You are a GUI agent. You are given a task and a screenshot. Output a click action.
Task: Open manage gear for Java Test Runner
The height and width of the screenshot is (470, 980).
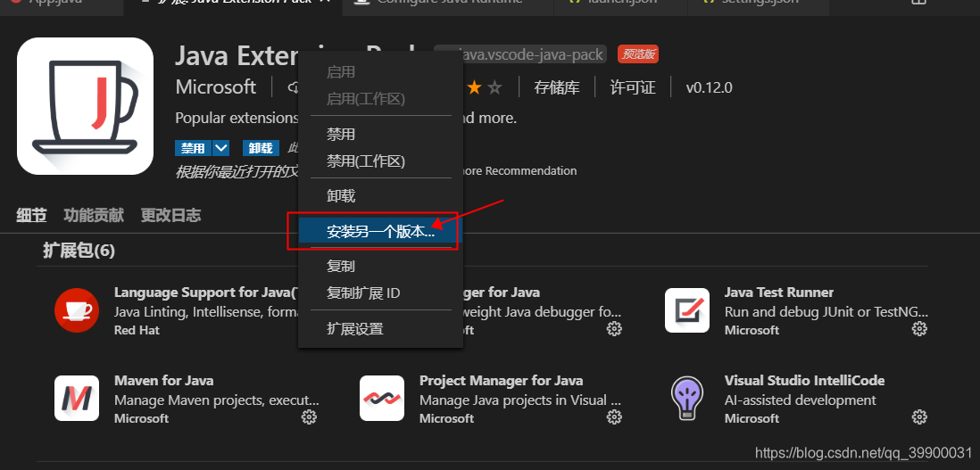[918, 329]
